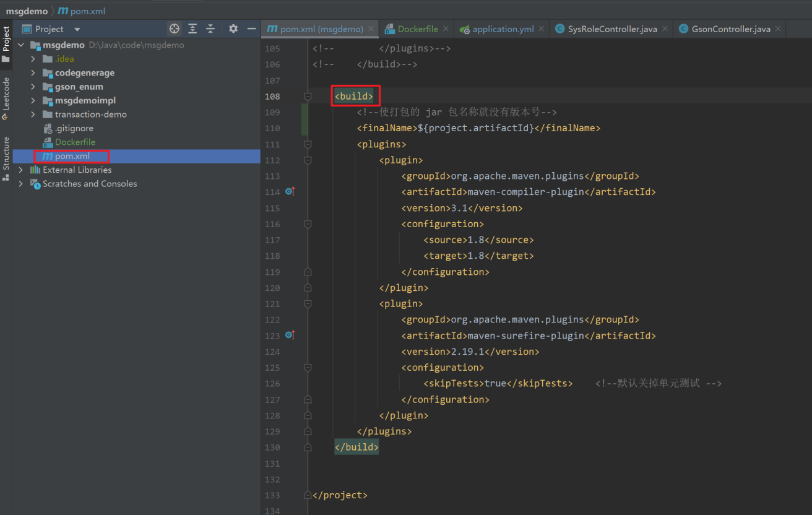Fold the build tag at line 108

coord(308,97)
